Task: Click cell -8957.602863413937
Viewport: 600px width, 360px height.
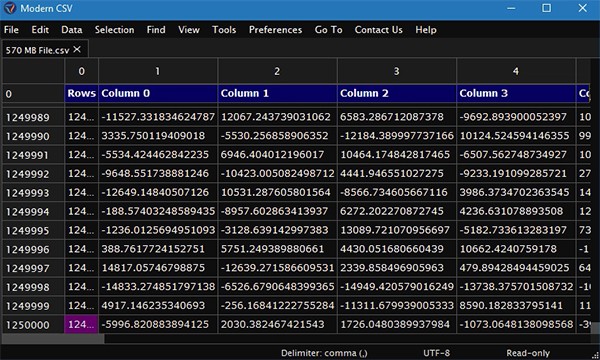Action: pos(277,211)
